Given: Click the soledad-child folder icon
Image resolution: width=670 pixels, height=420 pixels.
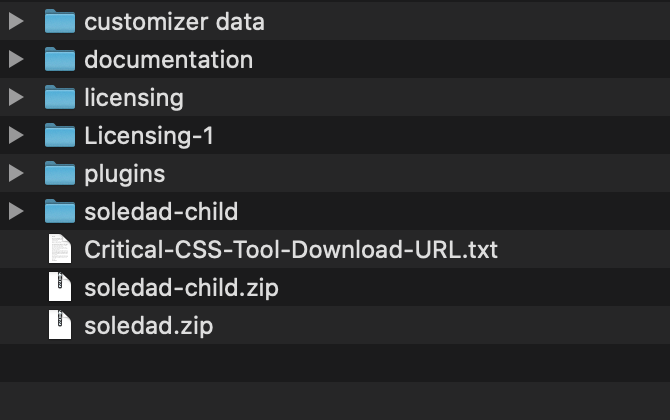Looking at the screenshot, I should (60, 211).
